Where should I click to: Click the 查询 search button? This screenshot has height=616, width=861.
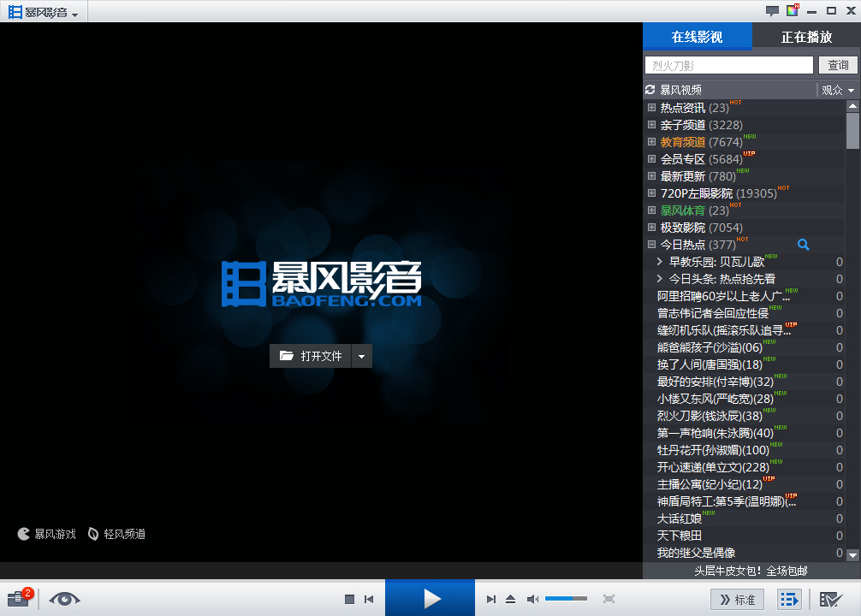(x=837, y=65)
